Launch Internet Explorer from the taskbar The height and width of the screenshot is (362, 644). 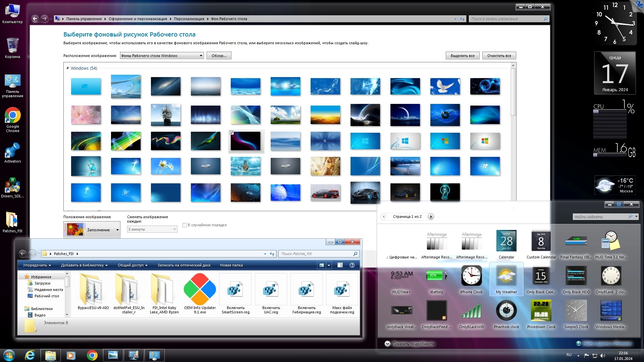(30, 355)
